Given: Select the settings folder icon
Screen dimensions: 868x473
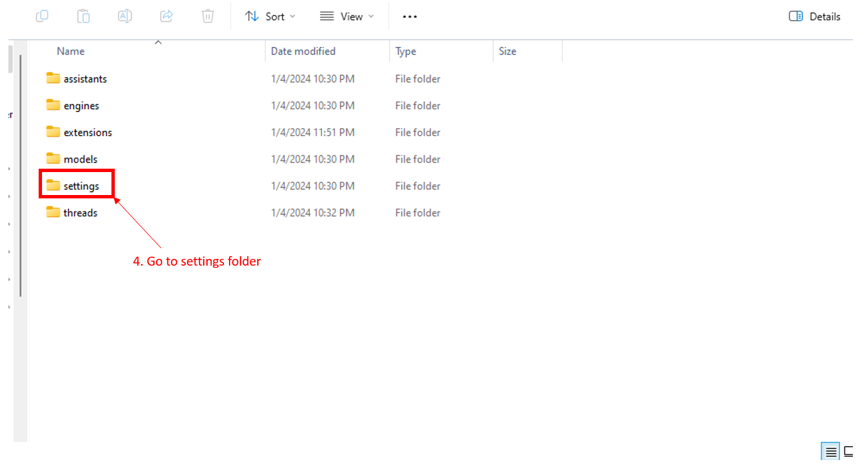Looking at the screenshot, I should click(x=53, y=186).
